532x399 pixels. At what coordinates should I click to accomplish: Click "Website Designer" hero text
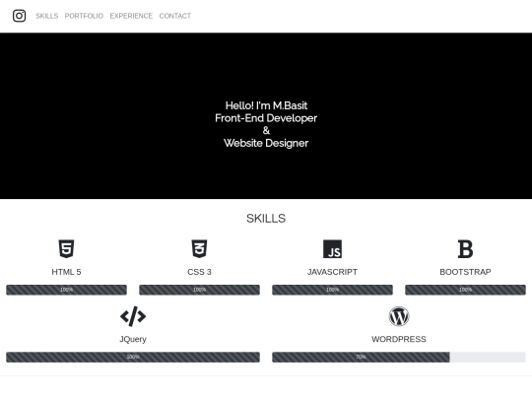coord(266,143)
